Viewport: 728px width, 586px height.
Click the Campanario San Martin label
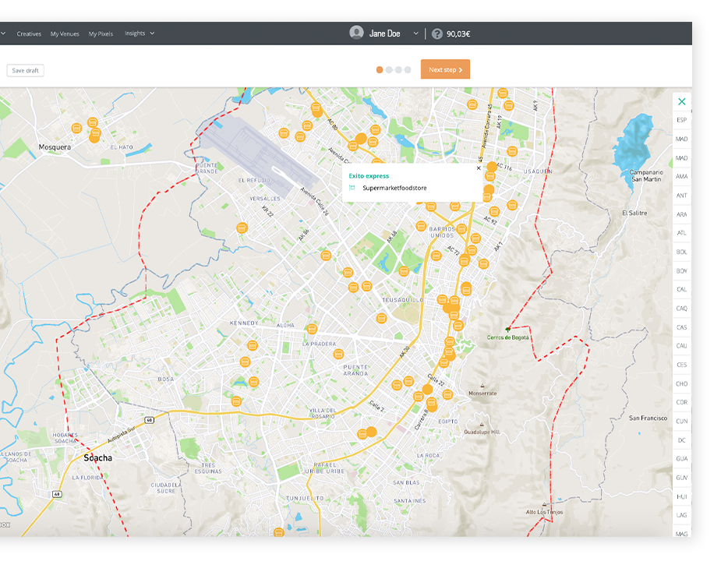coord(646,175)
